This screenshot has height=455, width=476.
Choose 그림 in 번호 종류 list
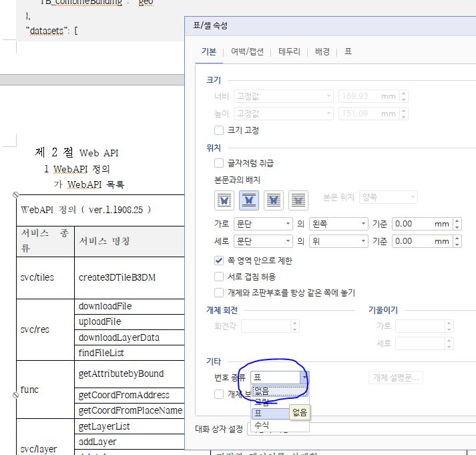(280, 402)
